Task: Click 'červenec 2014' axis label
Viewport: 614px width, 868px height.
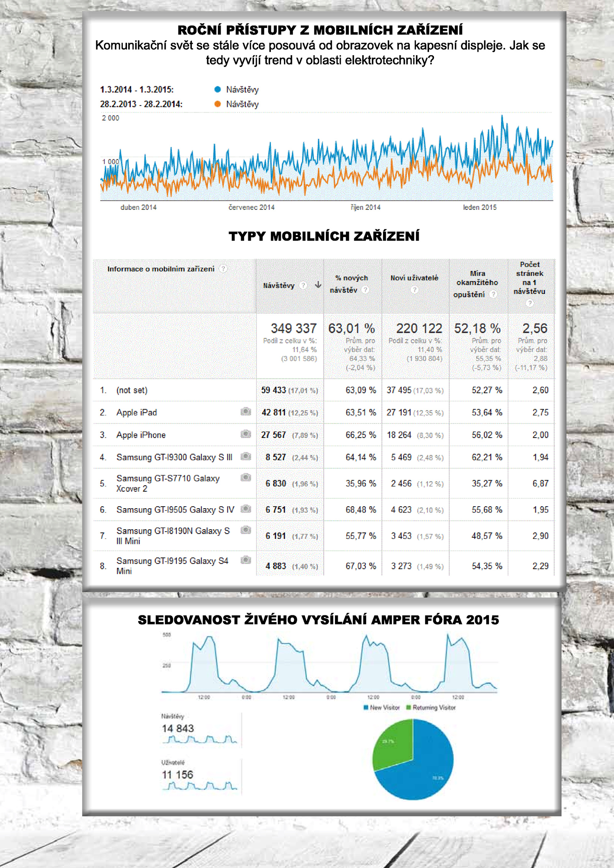Action: pyautogui.click(x=251, y=208)
